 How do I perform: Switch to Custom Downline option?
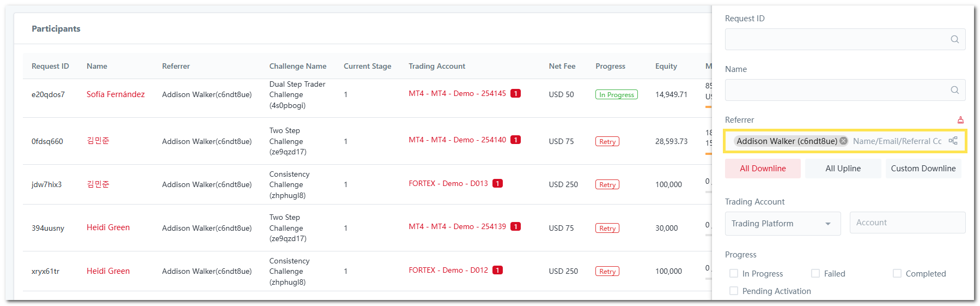coord(923,169)
